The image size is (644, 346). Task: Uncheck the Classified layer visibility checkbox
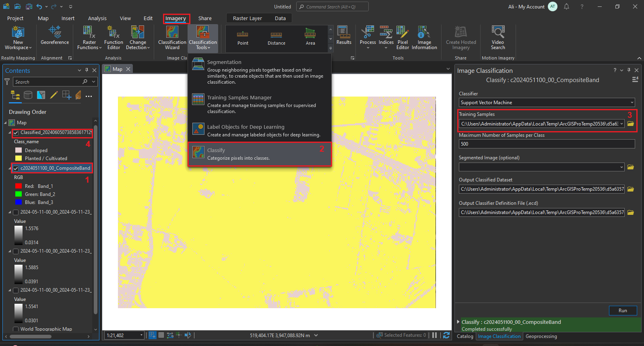[16, 133]
